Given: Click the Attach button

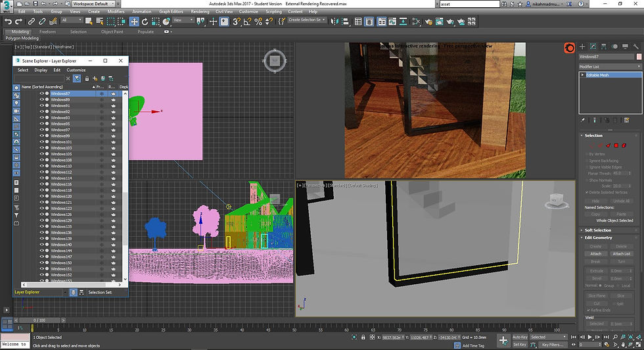Looking at the screenshot, I should point(595,254).
